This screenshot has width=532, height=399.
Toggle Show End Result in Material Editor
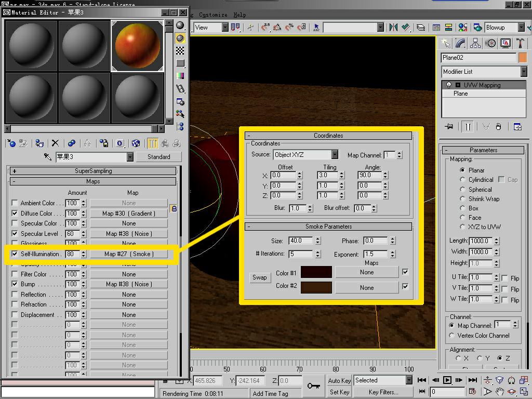[153, 143]
